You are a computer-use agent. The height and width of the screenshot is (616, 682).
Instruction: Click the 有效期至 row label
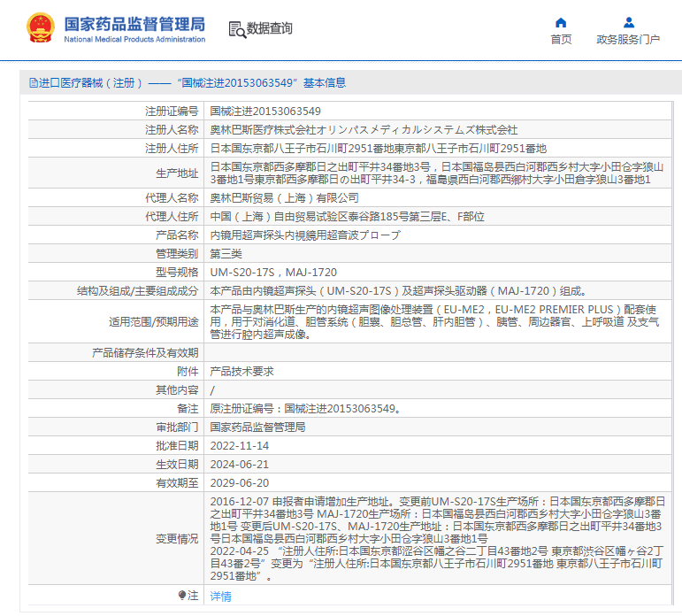pos(177,482)
